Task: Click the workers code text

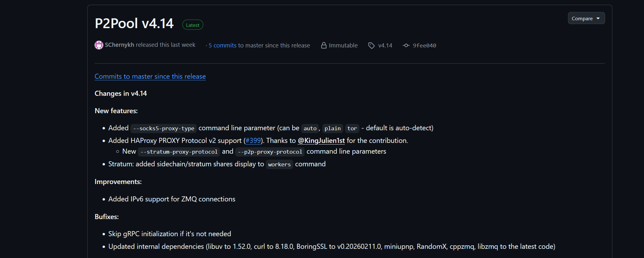Action: click(279, 164)
